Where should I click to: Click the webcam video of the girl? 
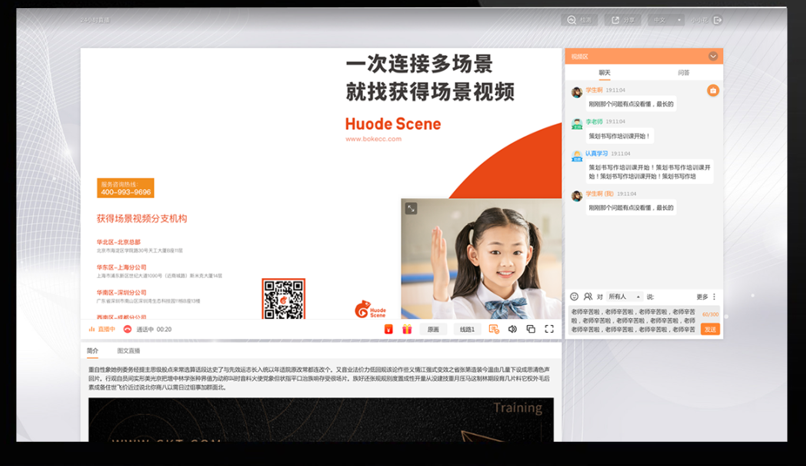pyautogui.click(x=481, y=258)
